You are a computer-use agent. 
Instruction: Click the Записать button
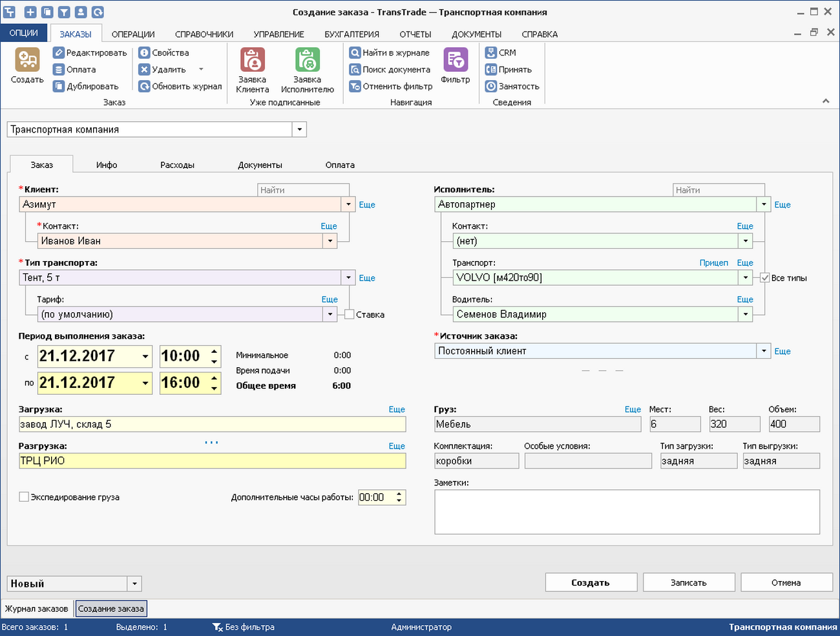[689, 582]
